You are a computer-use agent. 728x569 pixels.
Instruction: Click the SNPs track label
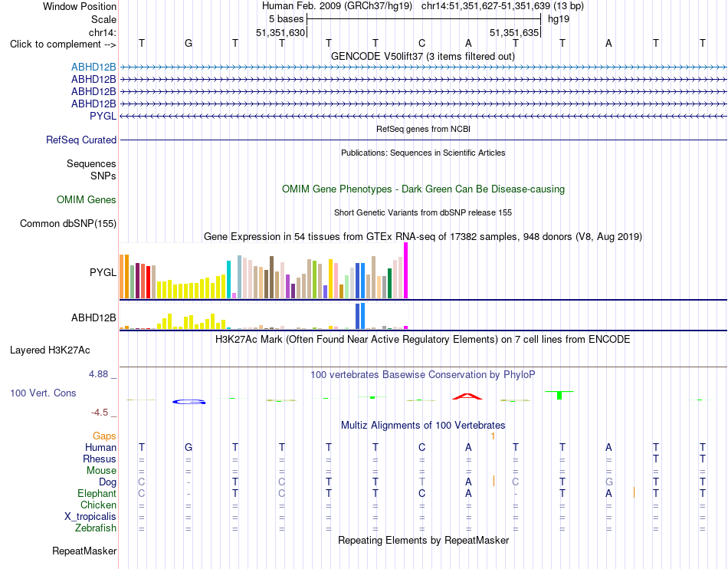[x=103, y=176]
